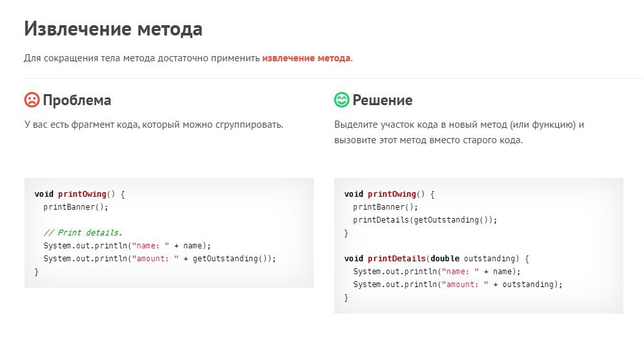Image resolution: width=644 pixels, height=349 pixels.
Task: Click the green smiley face icon
Action: coord(341,100)
